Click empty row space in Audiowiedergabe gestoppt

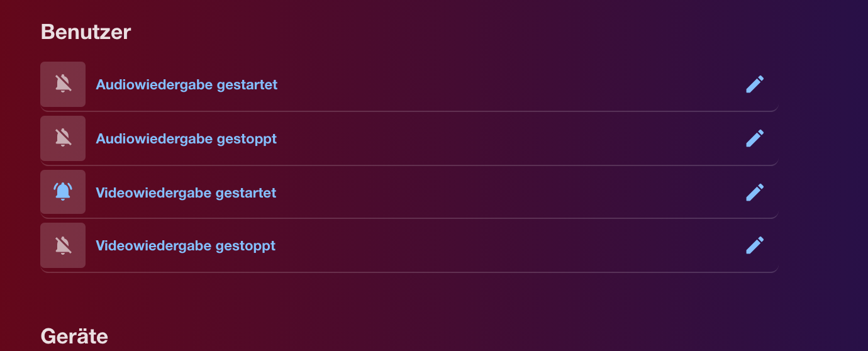[503, 138]
